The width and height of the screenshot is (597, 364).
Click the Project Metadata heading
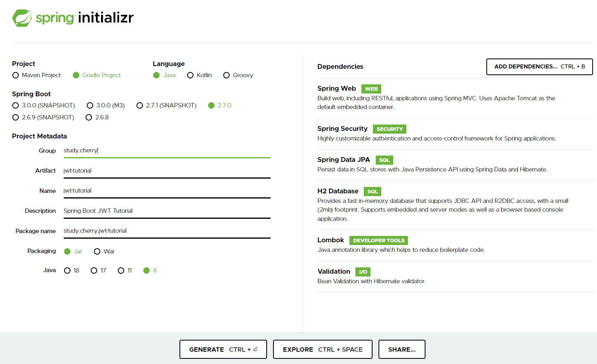pos(39,136)
